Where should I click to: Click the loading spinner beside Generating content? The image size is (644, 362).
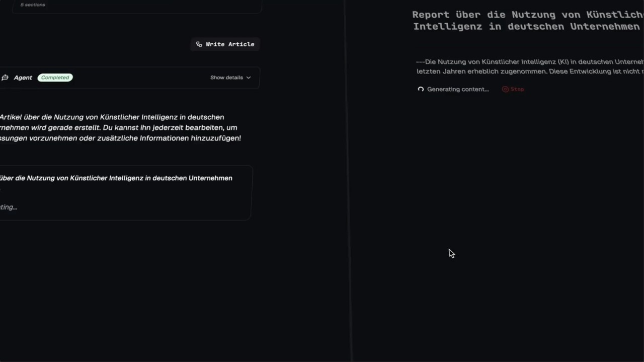point(421,89)
